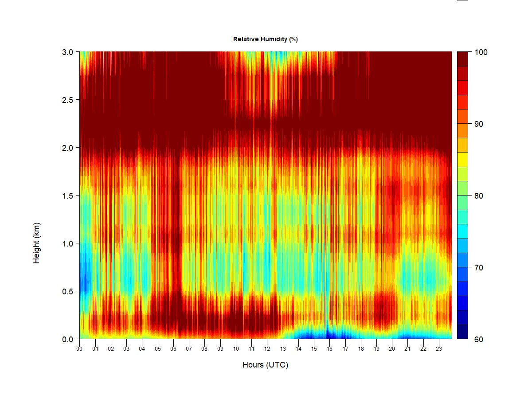Click hour 08 on the time axis

(204, 349)
